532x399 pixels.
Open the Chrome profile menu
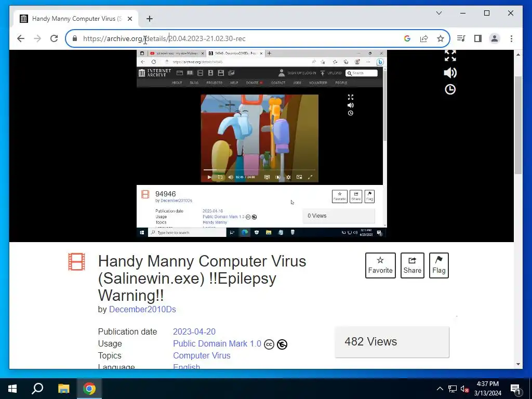pos(495,38)
